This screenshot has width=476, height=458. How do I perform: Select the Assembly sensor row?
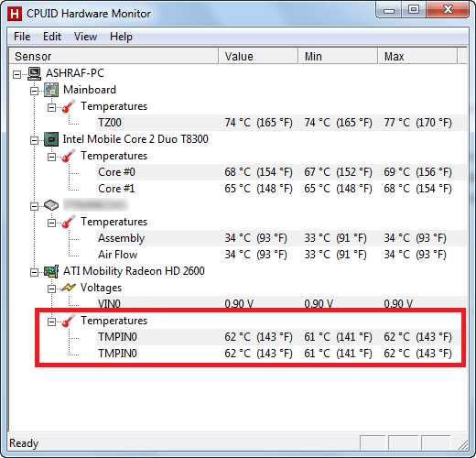point(280,238)
